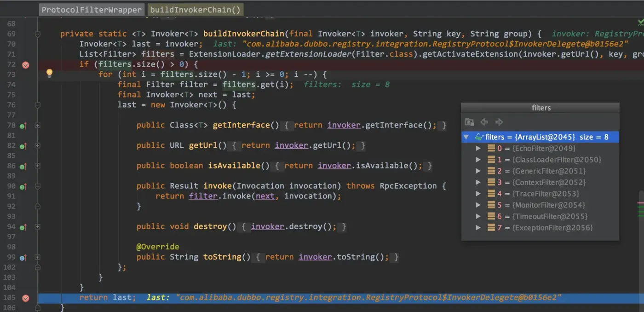Click 'RpcException' on line 90
Viewport: 644px width, 312px height.
pyautogui.click(x=408, y=186)
